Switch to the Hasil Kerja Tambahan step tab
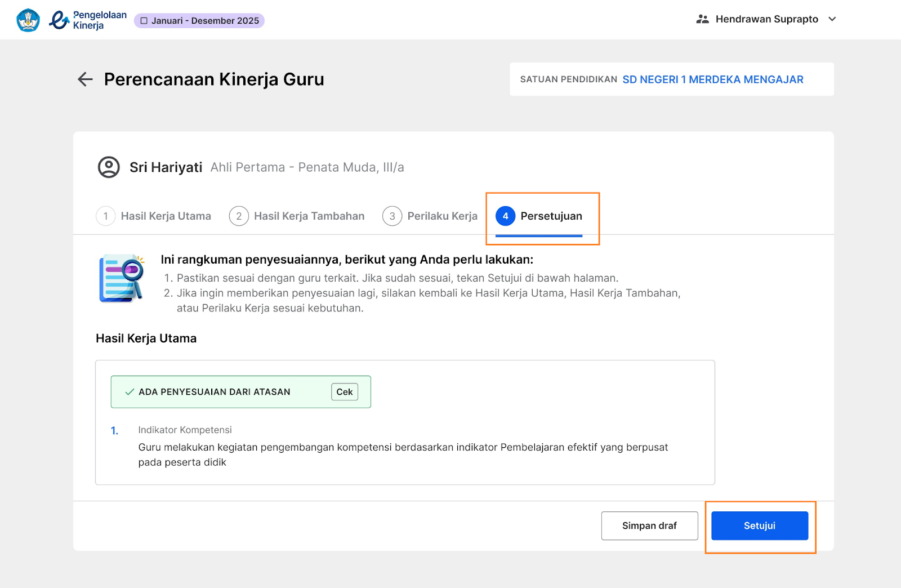This screenshot has width=901, height=588. click(297, 216)
